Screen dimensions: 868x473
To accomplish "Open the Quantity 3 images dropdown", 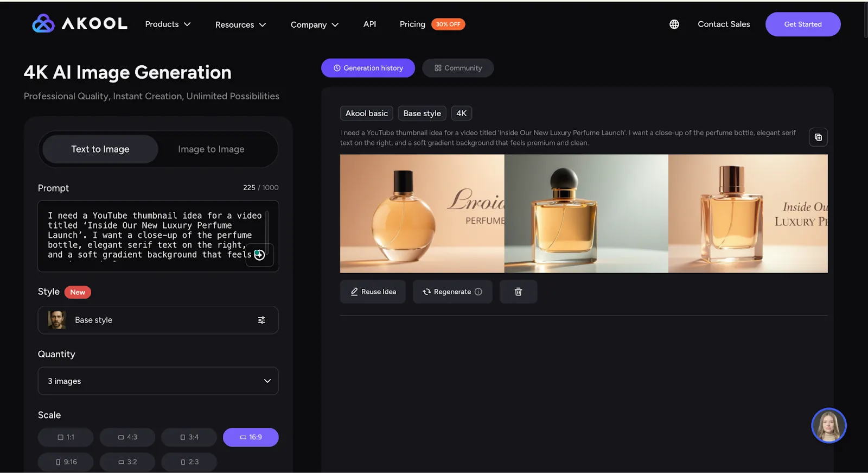I will [158, 381].
